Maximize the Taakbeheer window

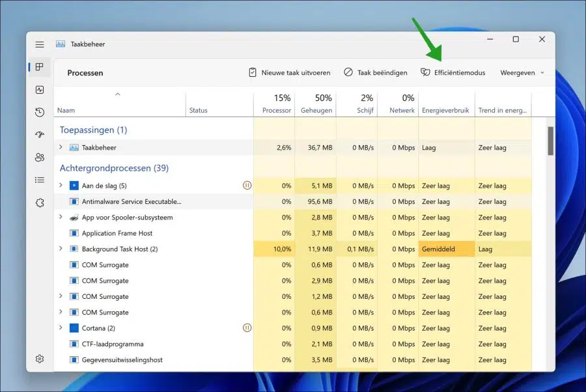click(516, 39)
